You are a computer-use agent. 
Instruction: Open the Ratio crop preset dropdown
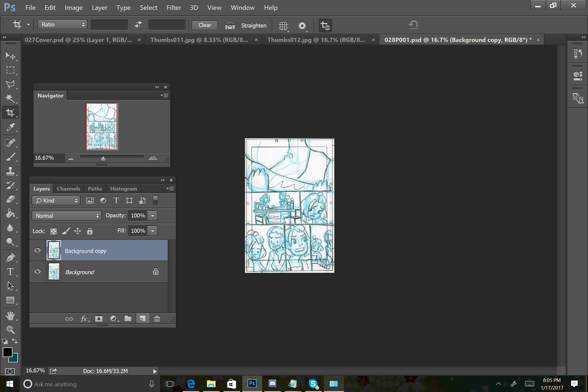coord(62,25)
